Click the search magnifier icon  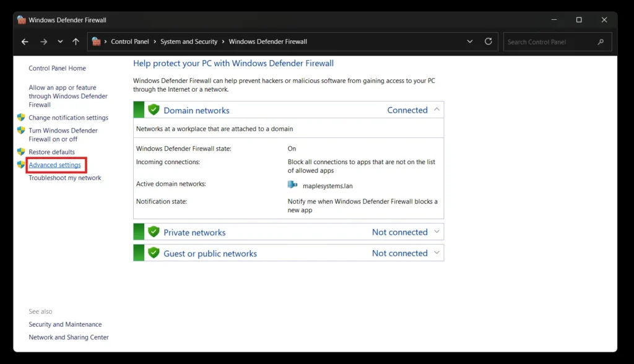coord(601,42)
